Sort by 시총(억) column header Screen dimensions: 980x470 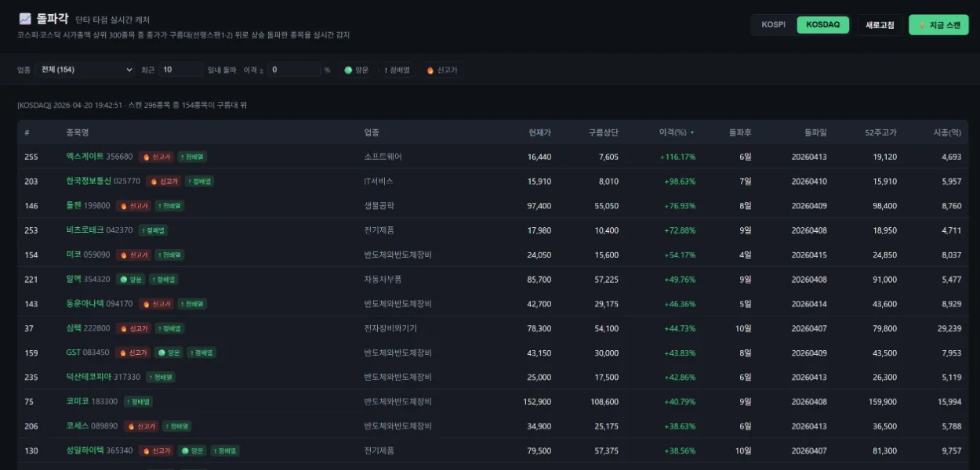(x=947, y=132)
